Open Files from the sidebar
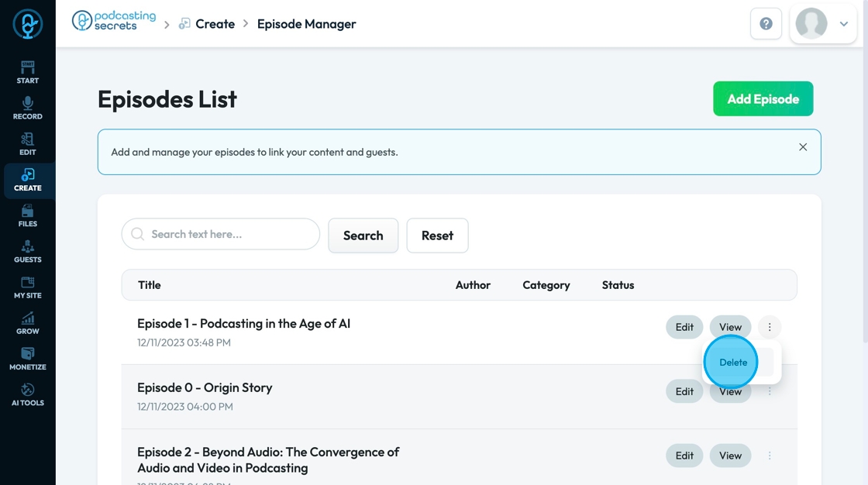 click(27, 215)
